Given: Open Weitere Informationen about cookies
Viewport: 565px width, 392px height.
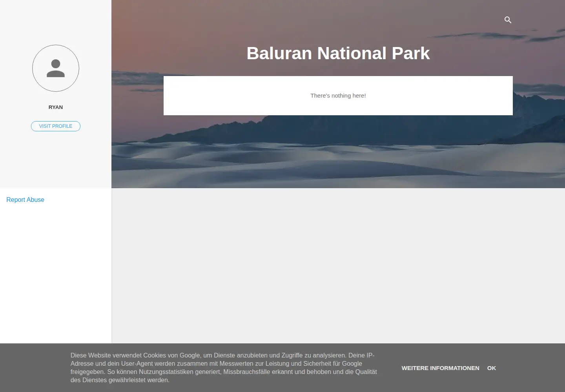Looking at the screenshot, I should coord(440,368).
